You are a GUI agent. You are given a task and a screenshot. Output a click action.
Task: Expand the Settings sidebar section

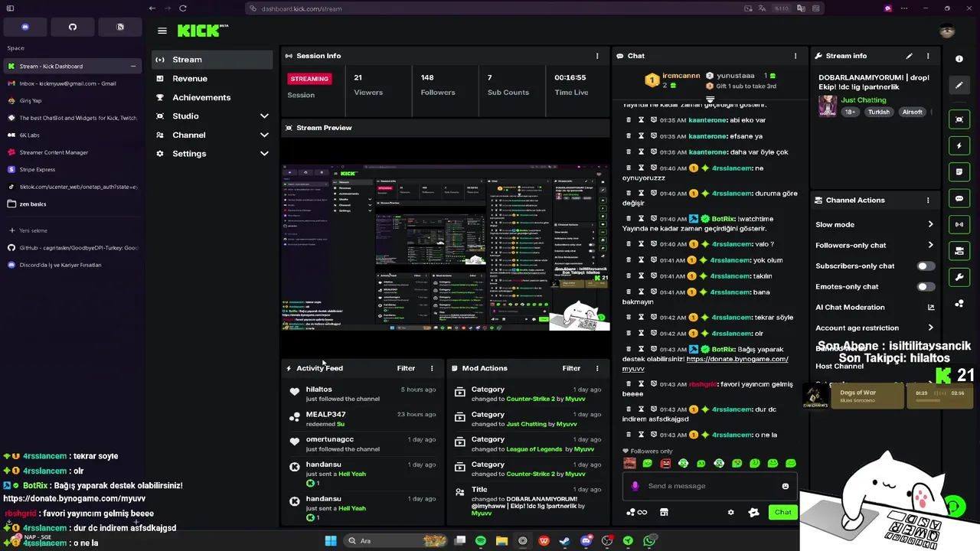coord(264,154)
